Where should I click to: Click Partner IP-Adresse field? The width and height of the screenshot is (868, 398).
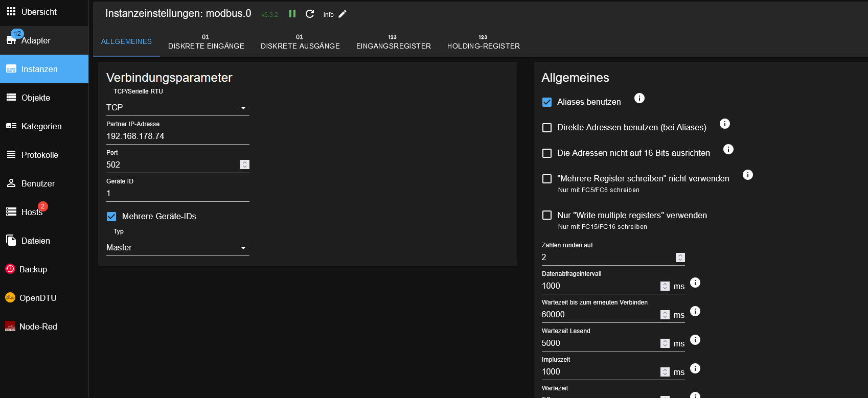(x=178, y=136)
